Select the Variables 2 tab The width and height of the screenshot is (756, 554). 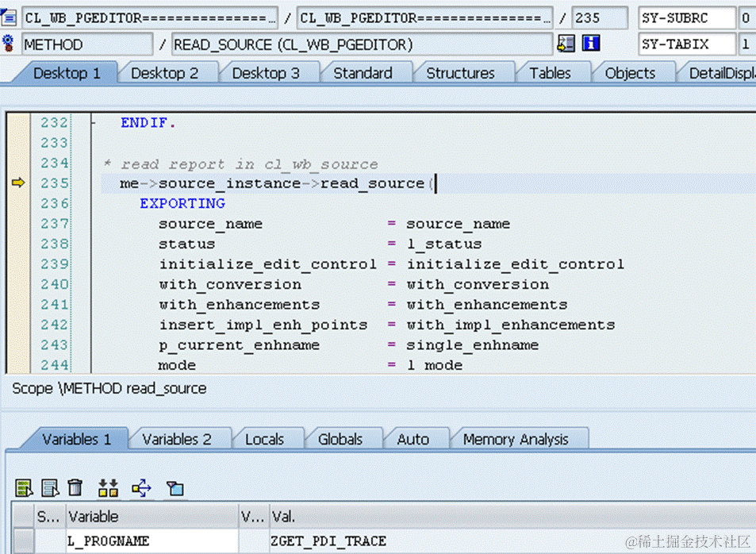pyautogui.click(x=176, y=439)
